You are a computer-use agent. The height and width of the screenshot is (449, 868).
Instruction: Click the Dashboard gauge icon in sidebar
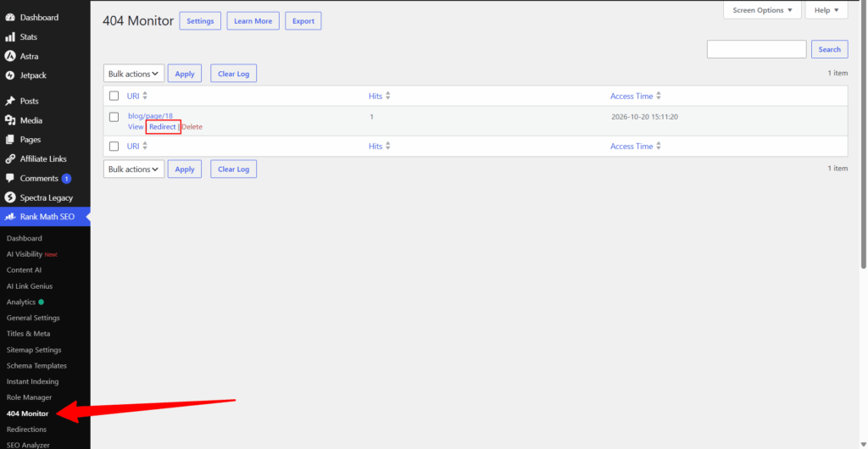(x=10, y=18)
